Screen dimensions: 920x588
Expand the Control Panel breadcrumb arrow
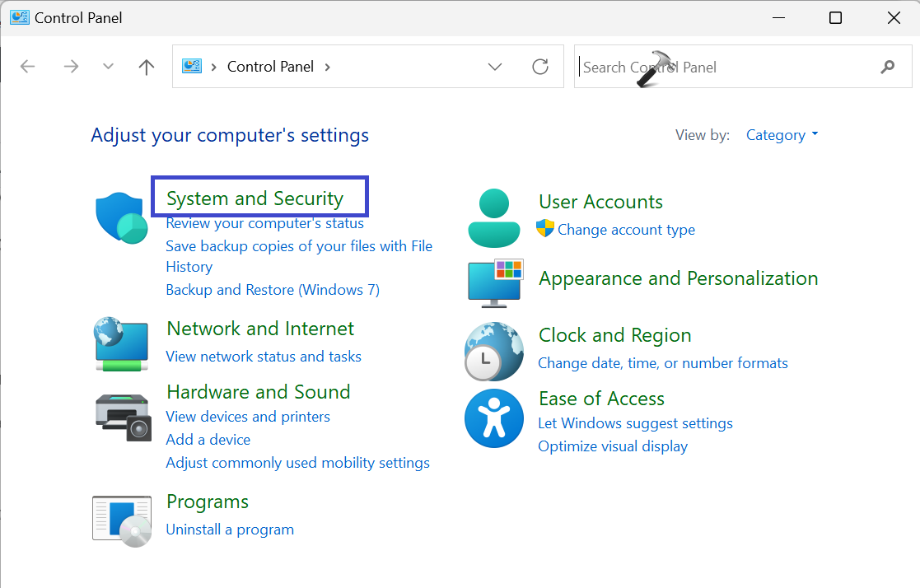(x=328, y=67)
